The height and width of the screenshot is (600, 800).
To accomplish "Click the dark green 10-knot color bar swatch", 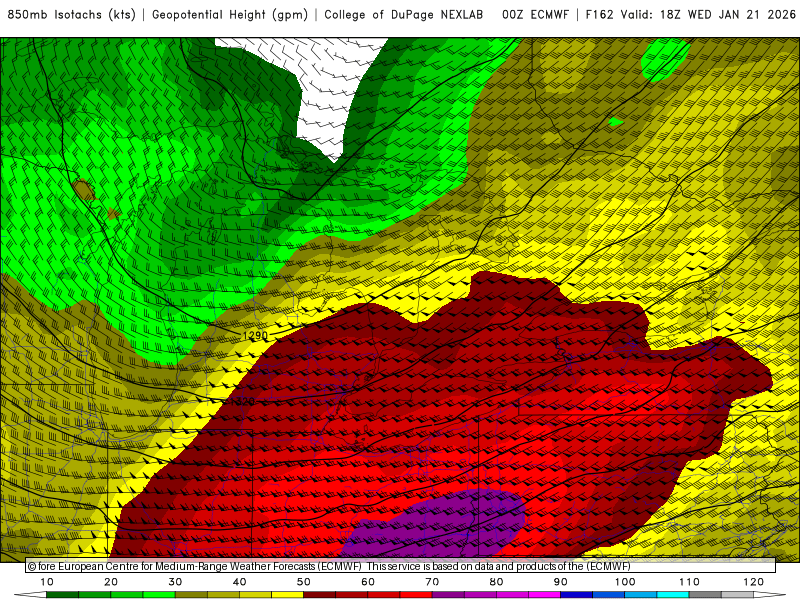I will pyautogui.click(x=62, y=595).
